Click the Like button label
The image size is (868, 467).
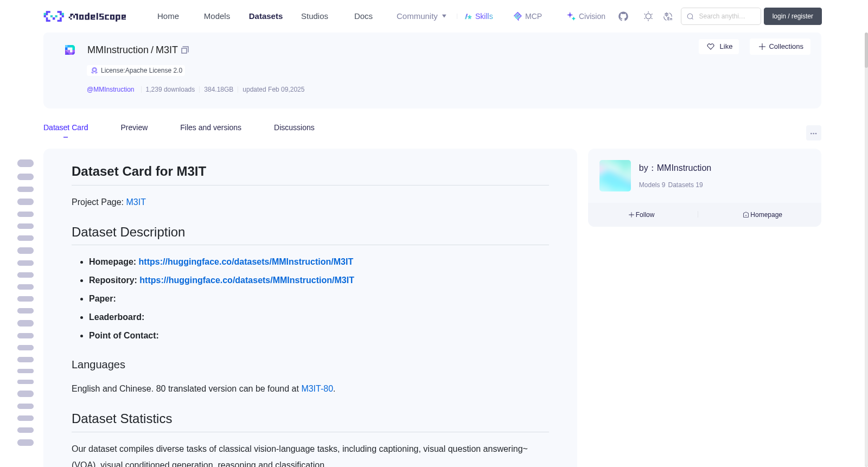point(726,47)
